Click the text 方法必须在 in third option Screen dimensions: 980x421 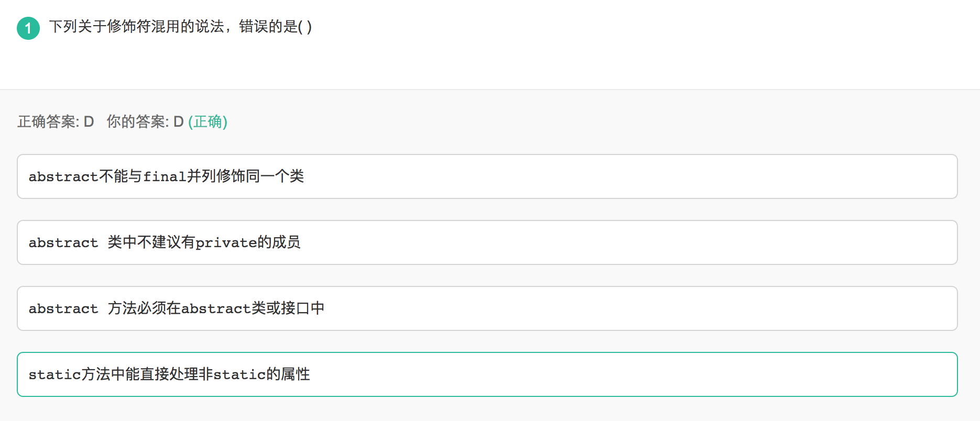pyautogui.click(x=144, y=308)
